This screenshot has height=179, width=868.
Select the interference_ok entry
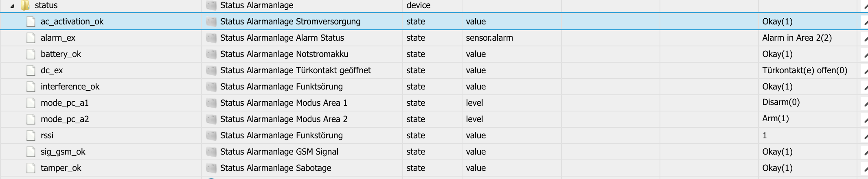click(70, 87)
